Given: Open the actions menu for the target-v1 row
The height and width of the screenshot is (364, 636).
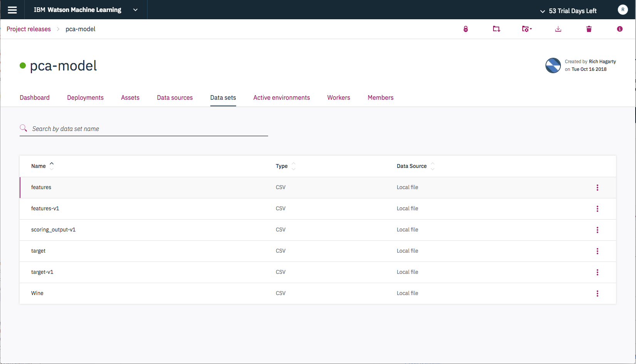Looking at the screenshot, I should click(597, 272).
